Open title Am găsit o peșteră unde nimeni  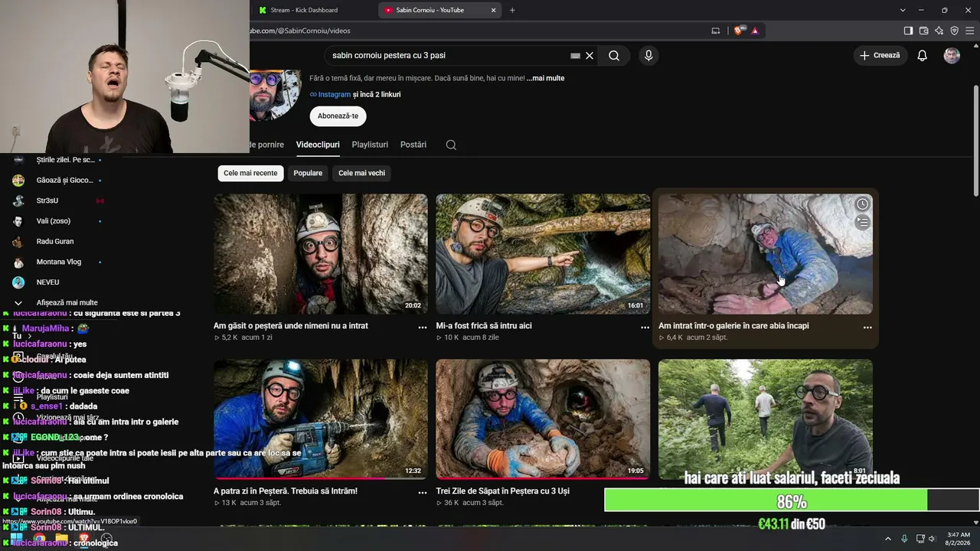291,326
